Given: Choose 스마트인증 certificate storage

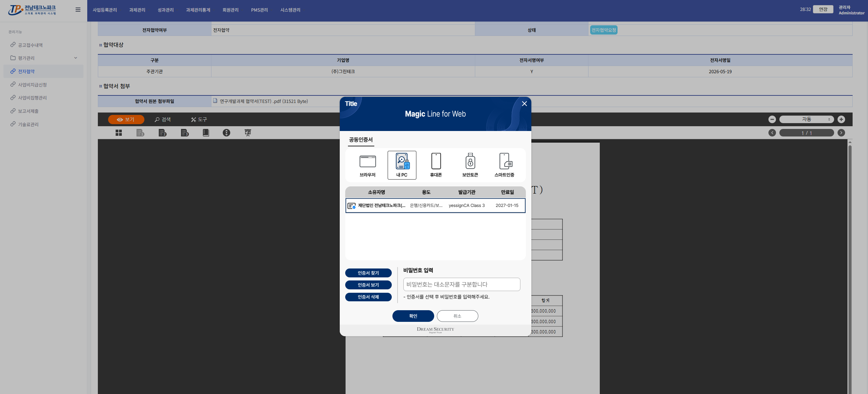Looking at the screenshot, I should [504, 165].
